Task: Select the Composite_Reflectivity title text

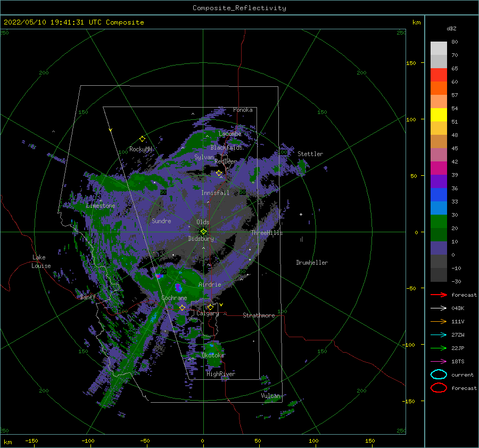Action: (239, 8)
